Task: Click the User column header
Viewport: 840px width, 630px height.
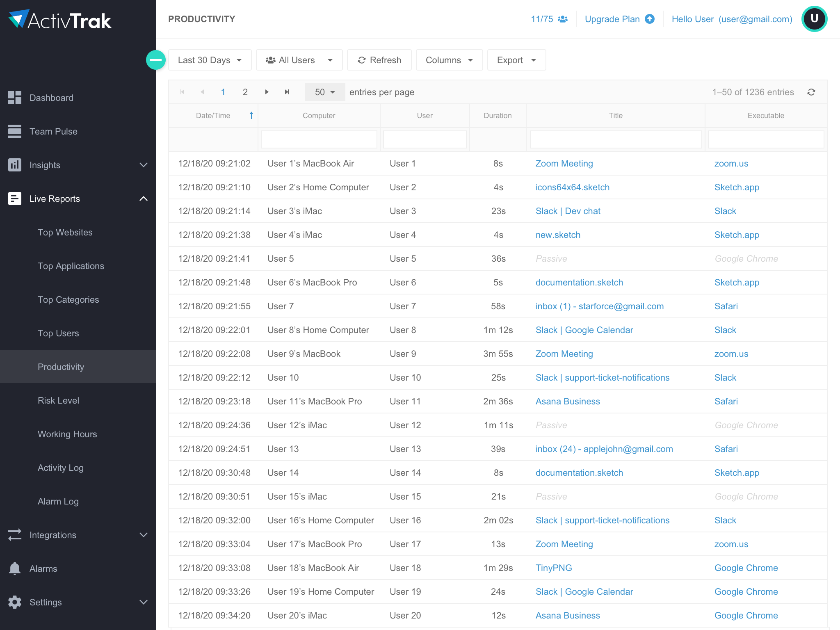Action: click(425, 116)
